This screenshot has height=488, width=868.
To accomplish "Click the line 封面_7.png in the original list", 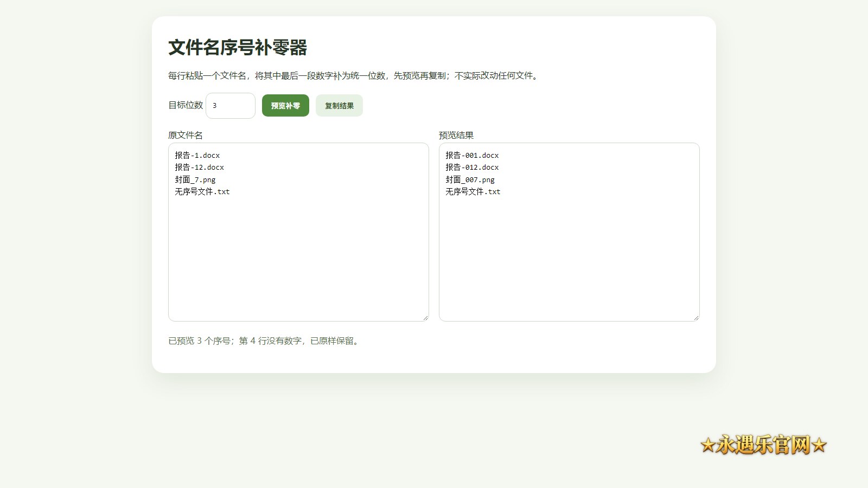I will (x=195, y=179).
